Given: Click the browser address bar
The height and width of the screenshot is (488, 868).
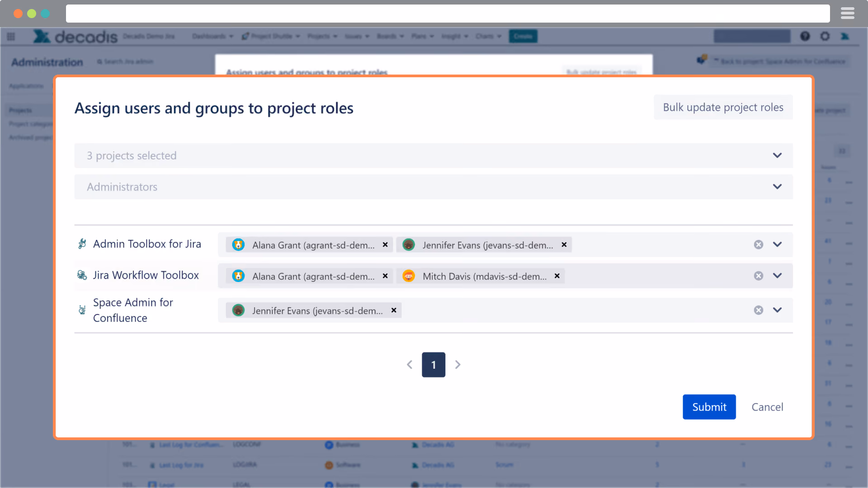Looking at the screenshot, I should (448, 14).
